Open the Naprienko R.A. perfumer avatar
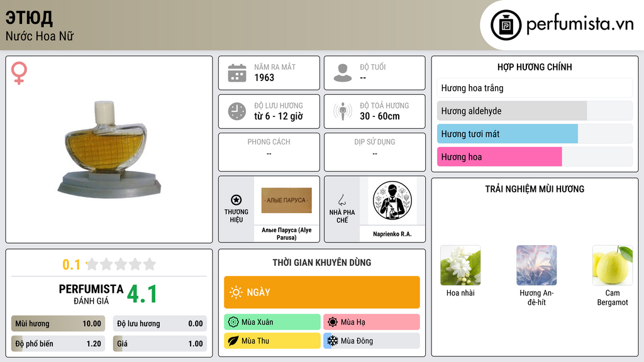Viewport: 644px width, 362px height. (392, 200)
